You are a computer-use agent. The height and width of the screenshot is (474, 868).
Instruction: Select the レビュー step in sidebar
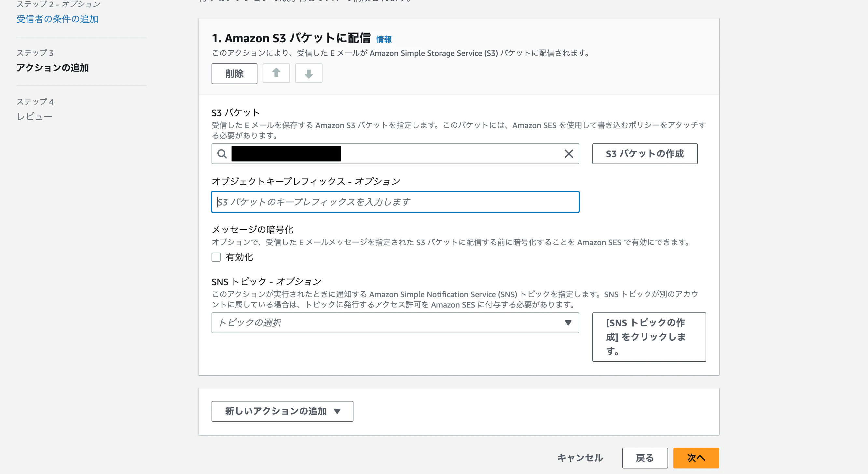coord(34,116)
